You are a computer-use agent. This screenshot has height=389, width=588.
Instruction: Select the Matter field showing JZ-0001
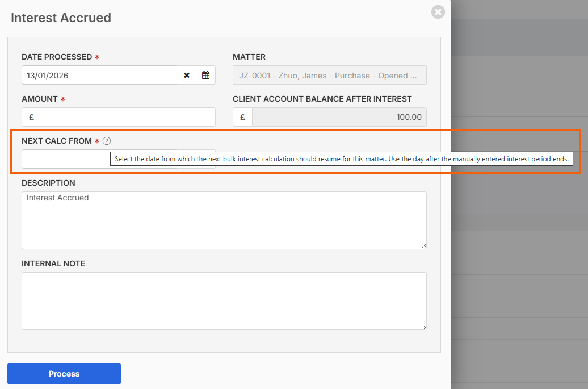[x=329, y=76]
